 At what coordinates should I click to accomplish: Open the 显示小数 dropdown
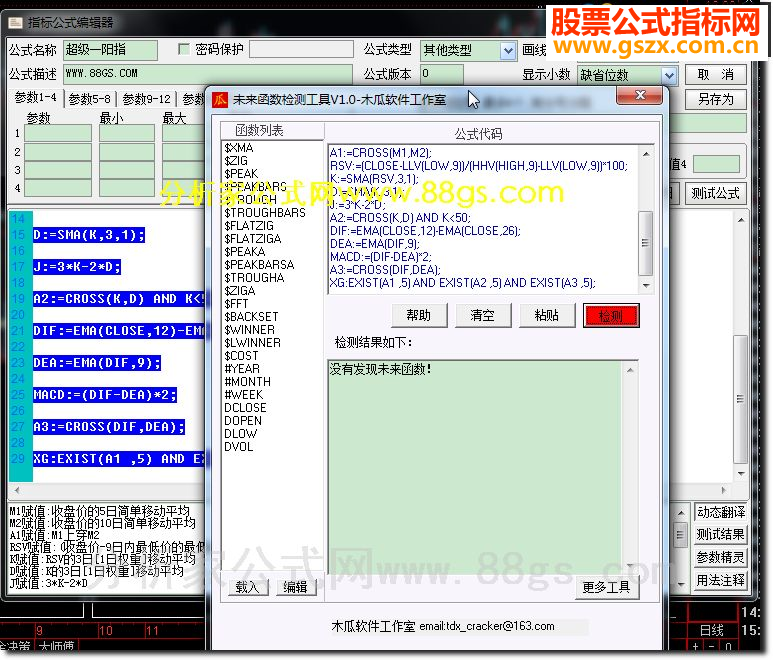point(668,75)
